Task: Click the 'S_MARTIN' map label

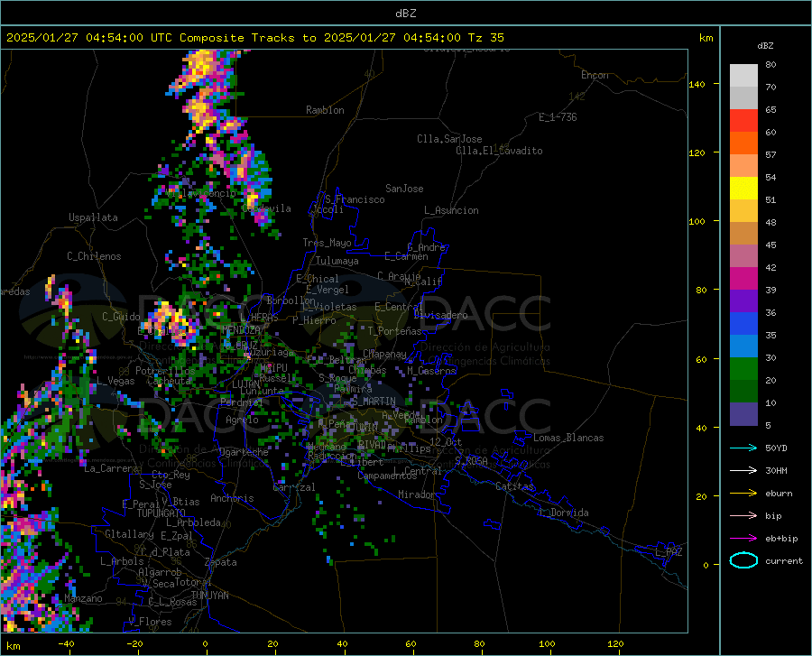Action: pos(373,402)
